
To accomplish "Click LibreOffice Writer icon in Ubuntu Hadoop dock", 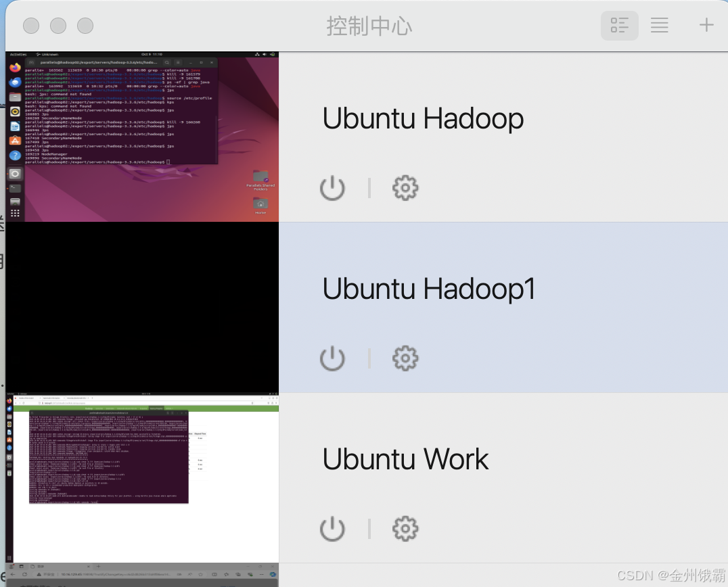I will (x=15, y=126).
